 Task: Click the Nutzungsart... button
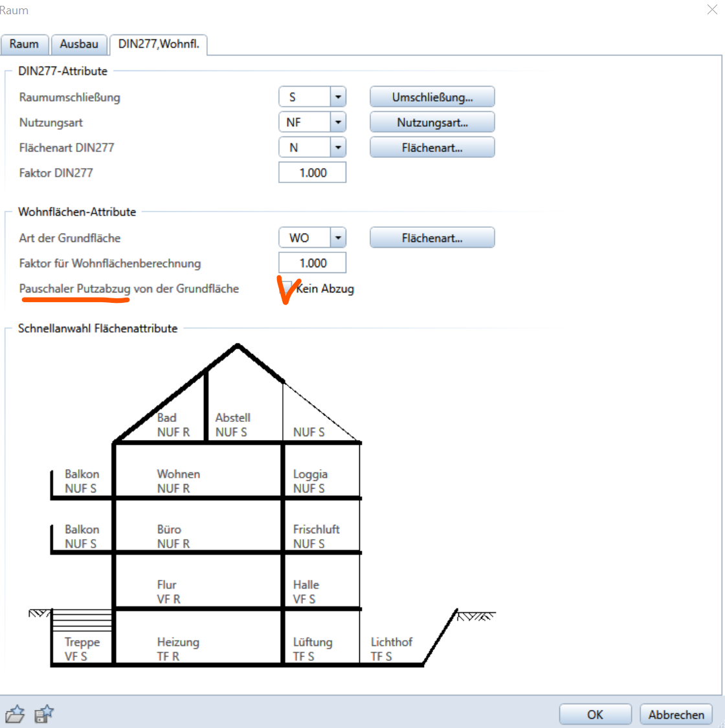pos(432,122)
